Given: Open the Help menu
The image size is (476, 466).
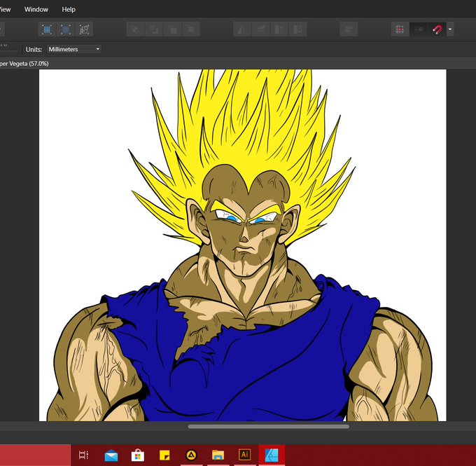Looking at the screenshot, I should pos(69,9).
